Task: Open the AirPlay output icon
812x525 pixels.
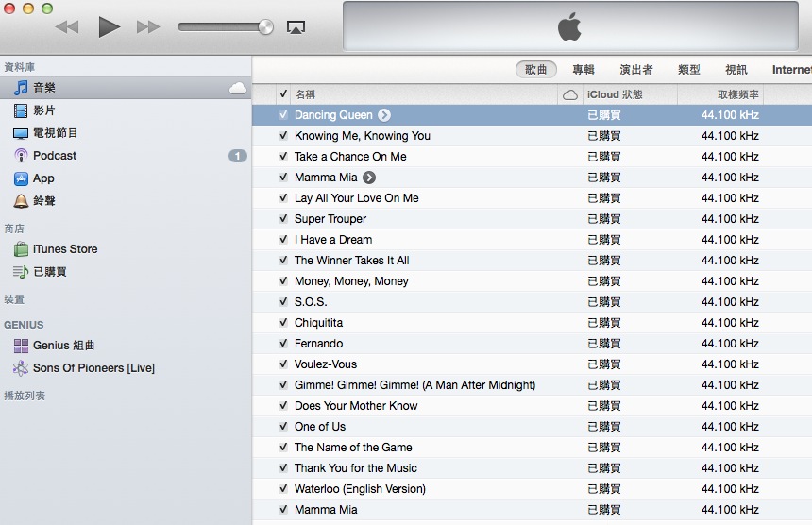Action: click(296, 27)
